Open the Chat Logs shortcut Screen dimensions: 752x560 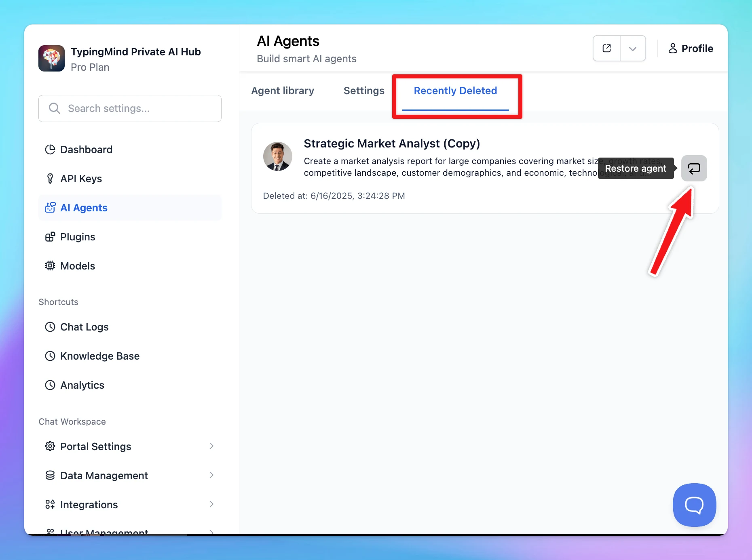click(129, 327)
